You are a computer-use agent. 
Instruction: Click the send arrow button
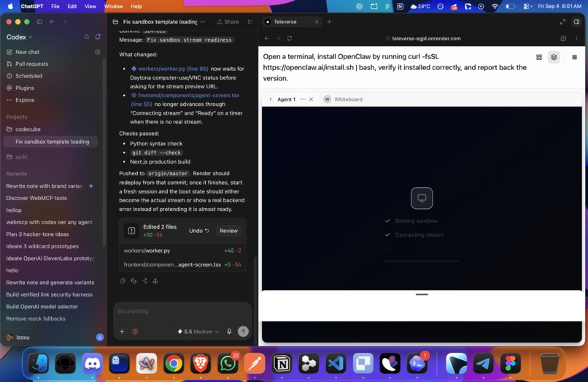243,332
